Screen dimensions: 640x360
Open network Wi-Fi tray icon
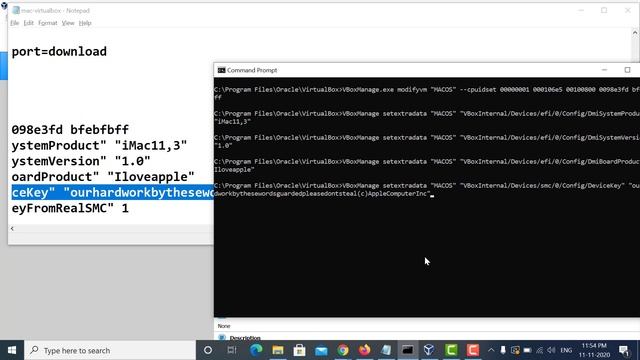point(540,350)
